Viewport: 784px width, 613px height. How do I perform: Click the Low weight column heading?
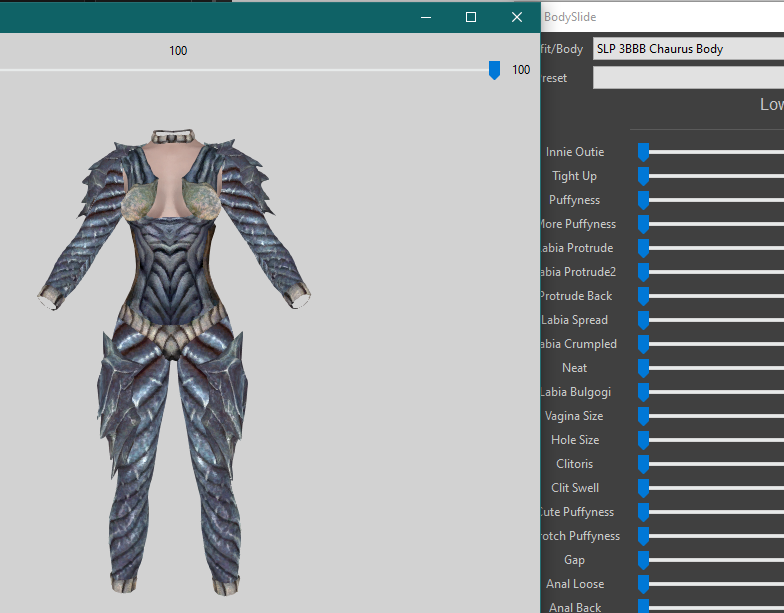[772, 104]
